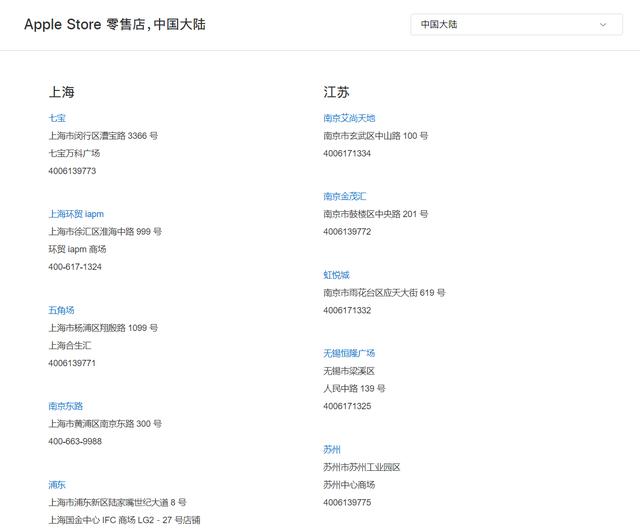This screenshot has height=528, width=640.
Task: Click the 苏州市苏州工业园区 address line
Action: pos(362,467)
